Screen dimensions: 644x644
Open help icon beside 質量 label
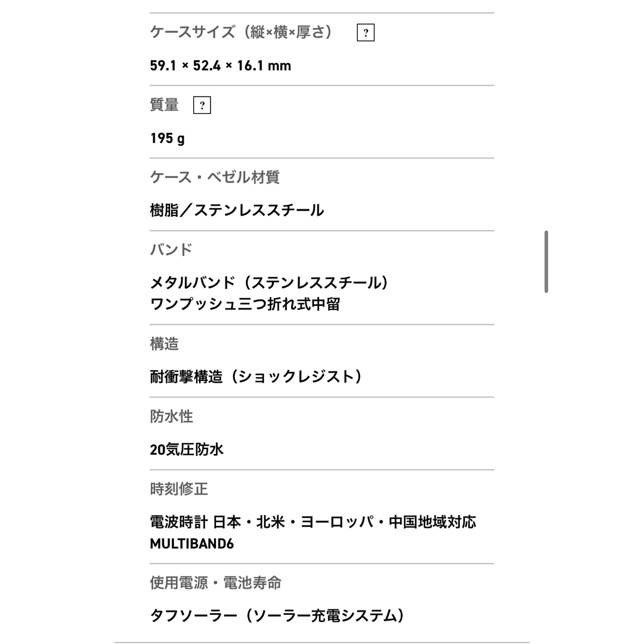click(x=202, y=105)
